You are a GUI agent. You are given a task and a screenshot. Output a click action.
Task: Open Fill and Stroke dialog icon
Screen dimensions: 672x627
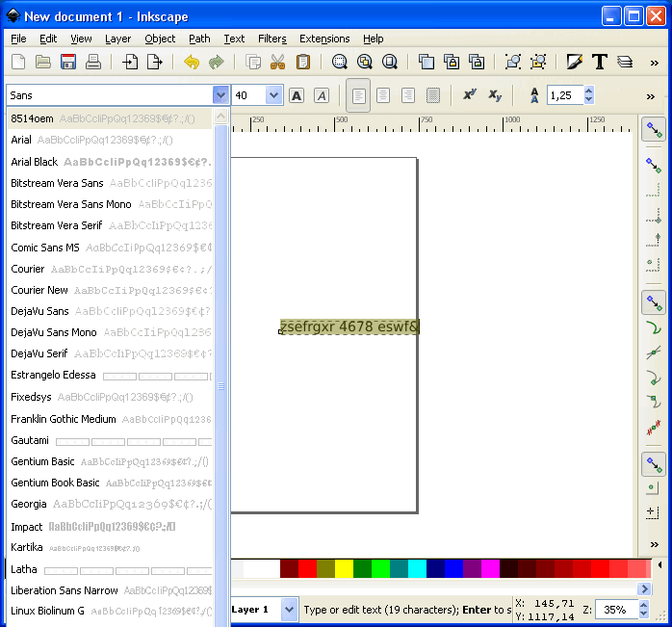click(x=575, y=63)
